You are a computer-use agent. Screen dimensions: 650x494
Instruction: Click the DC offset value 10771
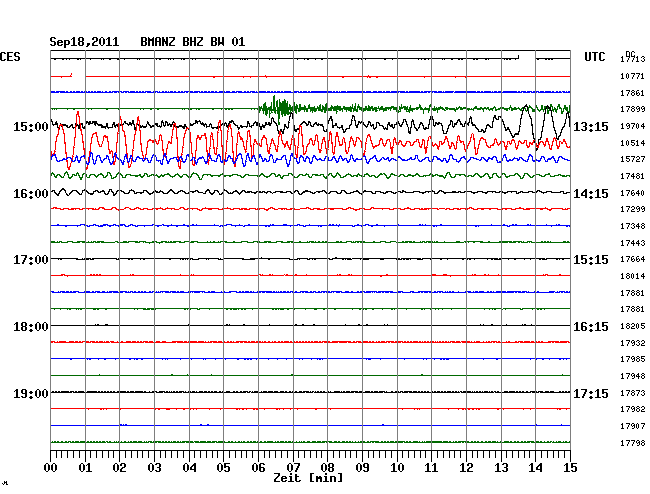[x=633, y=76]
